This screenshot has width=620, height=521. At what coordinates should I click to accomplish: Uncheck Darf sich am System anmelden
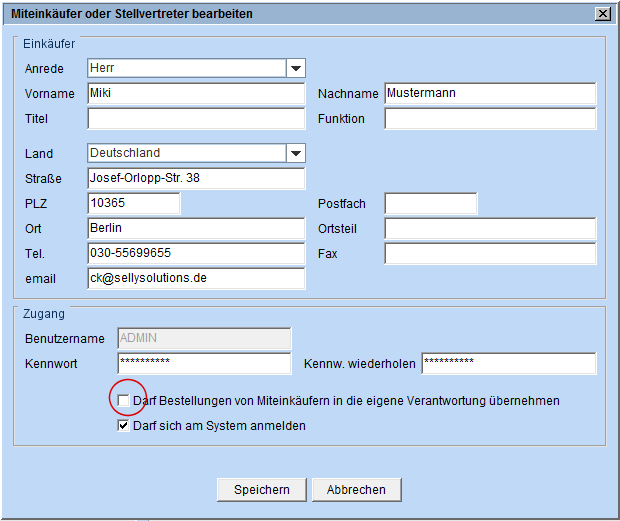tap(123, 426)
